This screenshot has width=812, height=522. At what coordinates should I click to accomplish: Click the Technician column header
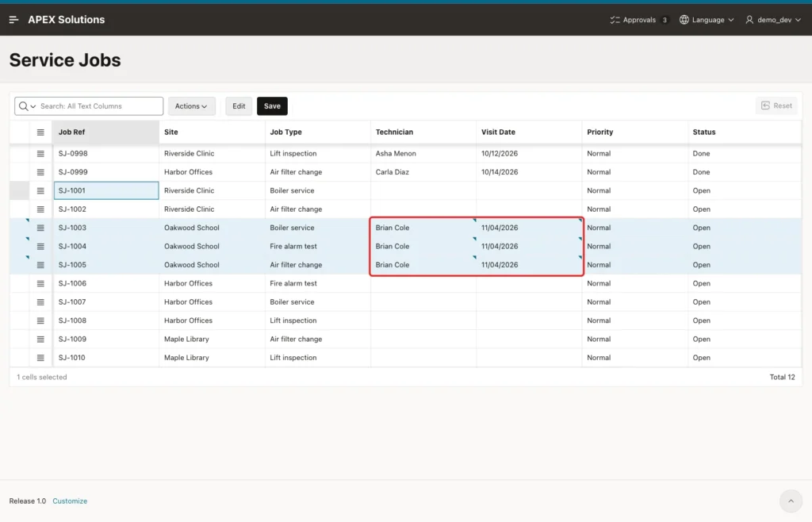pyautogui.click(x=423, y=132)
